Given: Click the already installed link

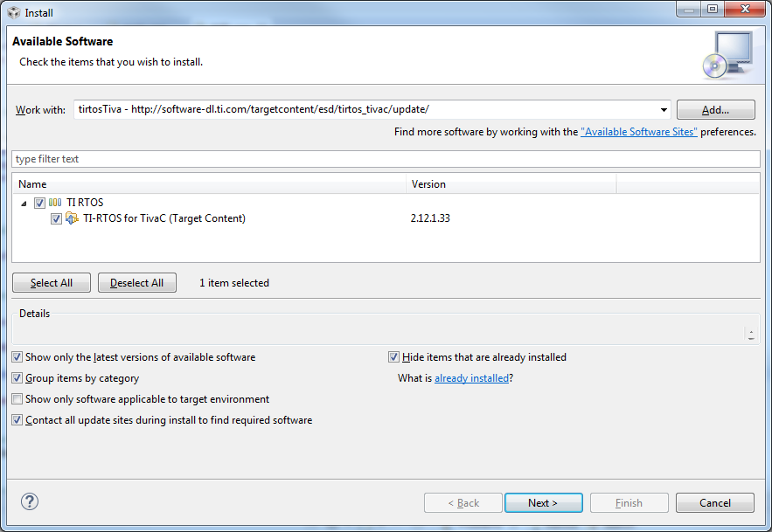Looking at the screenshot, I should point(471,378).
